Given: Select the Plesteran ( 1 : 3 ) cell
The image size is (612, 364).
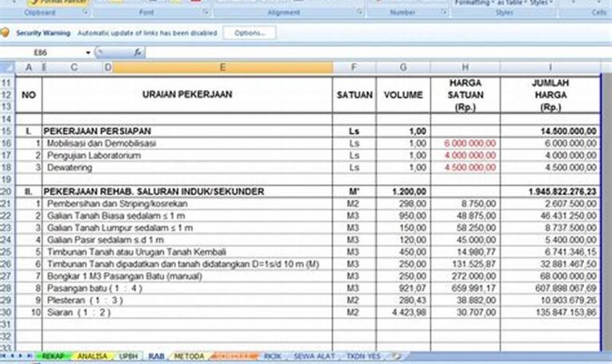Looking at the screenshot, I should [x=187, y=300].
